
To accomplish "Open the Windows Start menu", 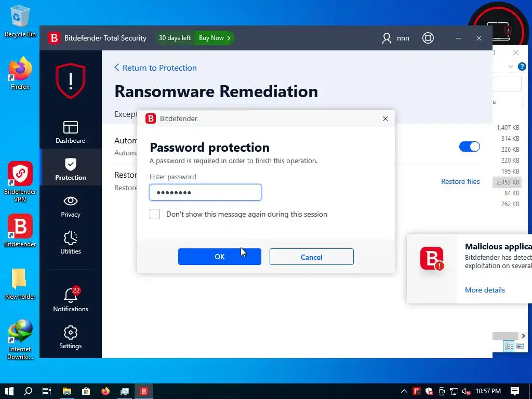I will (9, 391).
